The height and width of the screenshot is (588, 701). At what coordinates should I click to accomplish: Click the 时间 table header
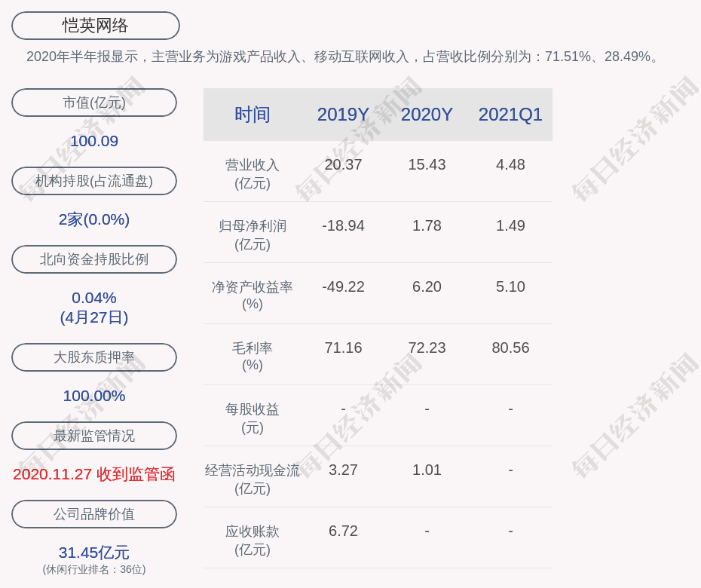coord(253,115)
